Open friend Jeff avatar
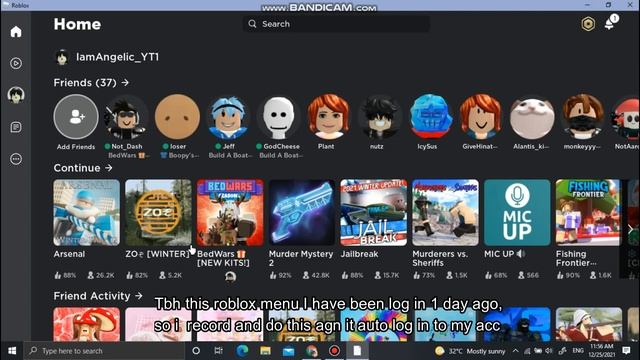The height and width of the screenshot is (360, 640). [x=228, y=117]
